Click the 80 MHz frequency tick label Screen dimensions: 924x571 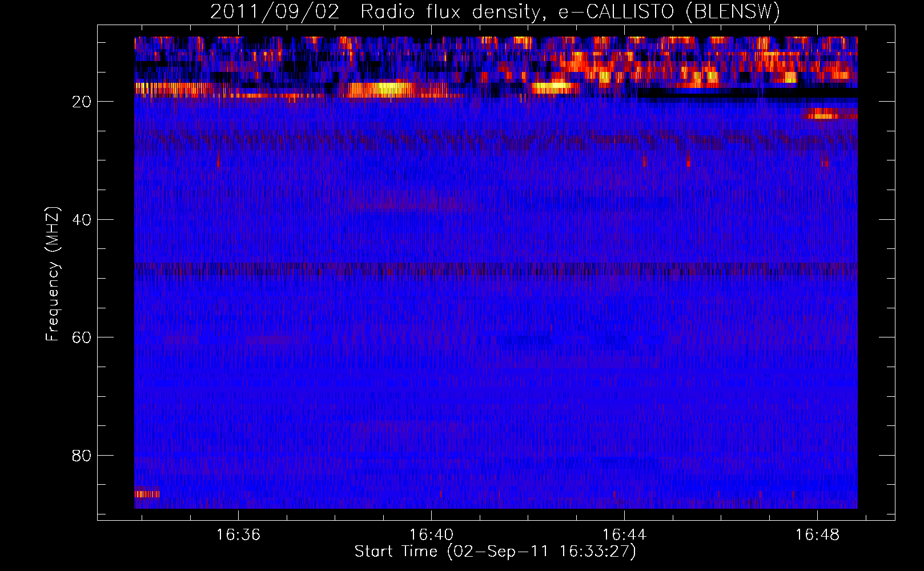click(82, 456)
